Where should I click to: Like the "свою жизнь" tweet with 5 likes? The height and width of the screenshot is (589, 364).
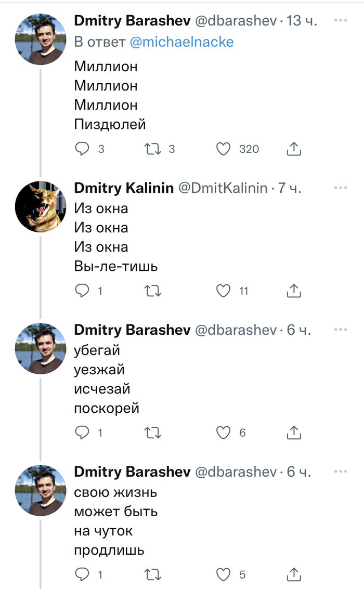pyautogui.click(x=224, y=574)
